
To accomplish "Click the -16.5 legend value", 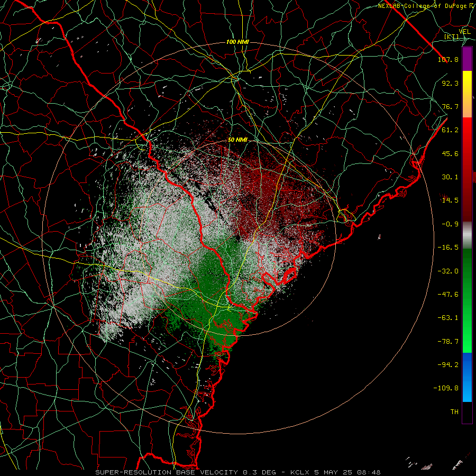I will (448, 248).
